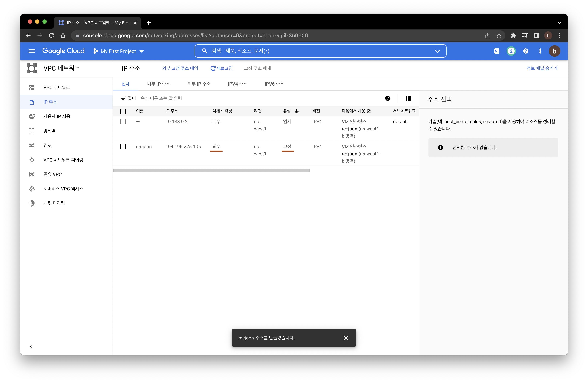588x382 pixels.
Task: Switch to the IPV4 주소 tab
Action: (237, 84)
